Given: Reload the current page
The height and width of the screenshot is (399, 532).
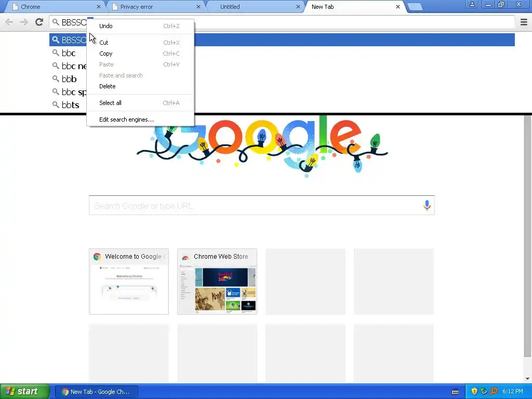Looking at the screenshot, I should click(39, 22).
